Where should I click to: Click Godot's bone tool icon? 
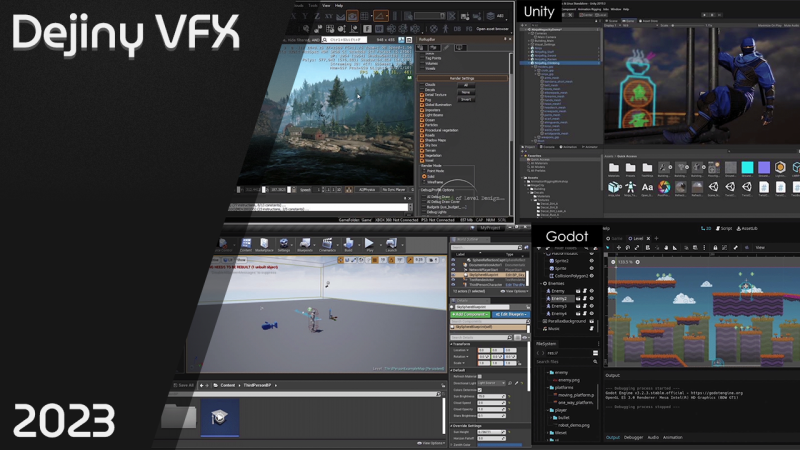tap(735, 247)
